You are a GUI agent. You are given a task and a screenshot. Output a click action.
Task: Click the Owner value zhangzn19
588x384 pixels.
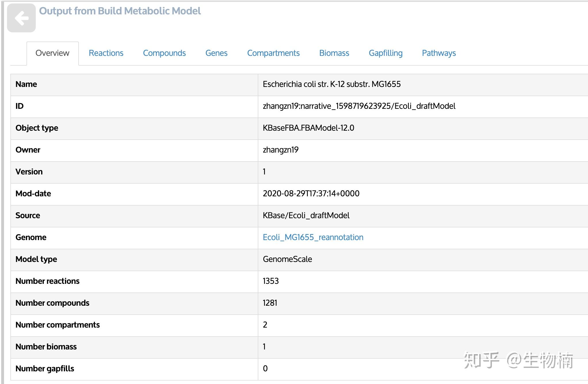[x=280, y=150]
